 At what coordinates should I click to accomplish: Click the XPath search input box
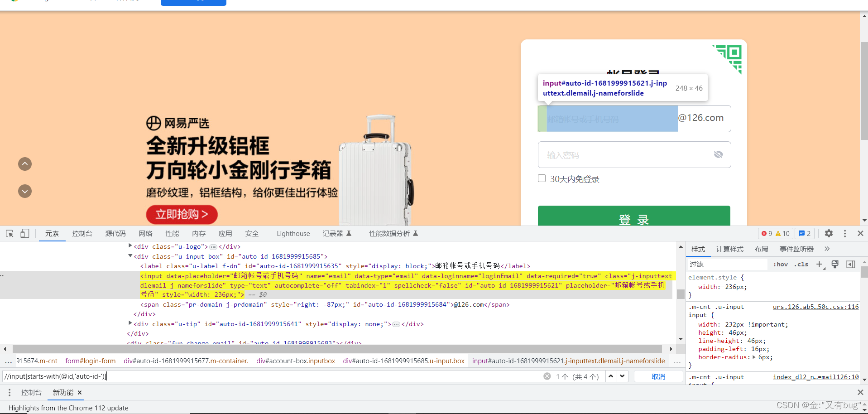272,376
